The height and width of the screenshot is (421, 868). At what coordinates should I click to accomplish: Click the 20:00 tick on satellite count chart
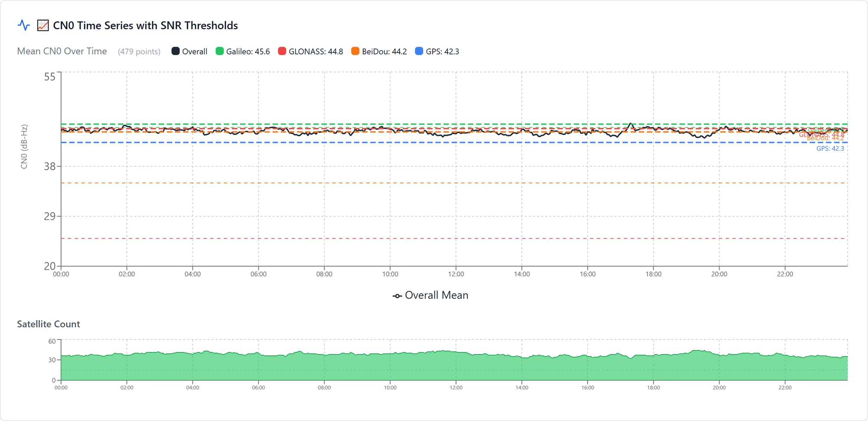point(719,388)
